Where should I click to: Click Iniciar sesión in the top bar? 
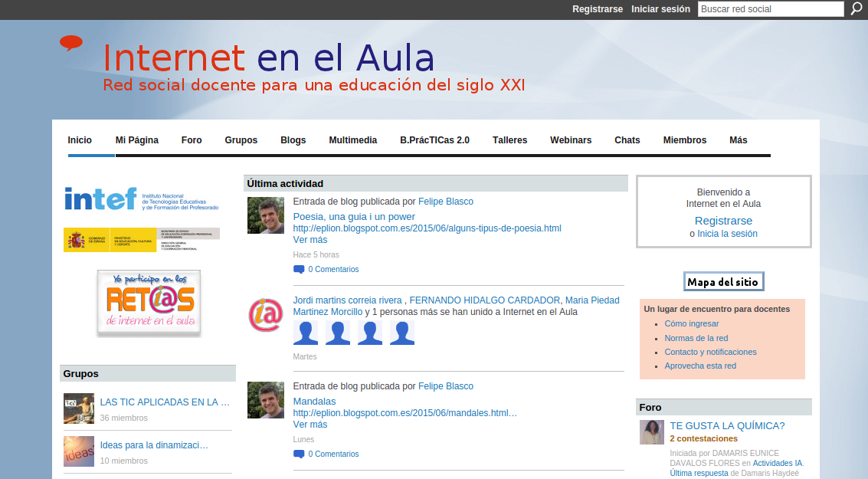point(660,9)
